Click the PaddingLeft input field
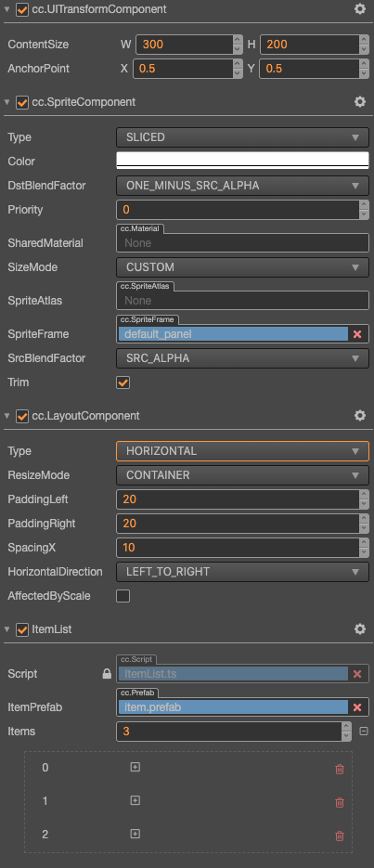 coord(238,499)
